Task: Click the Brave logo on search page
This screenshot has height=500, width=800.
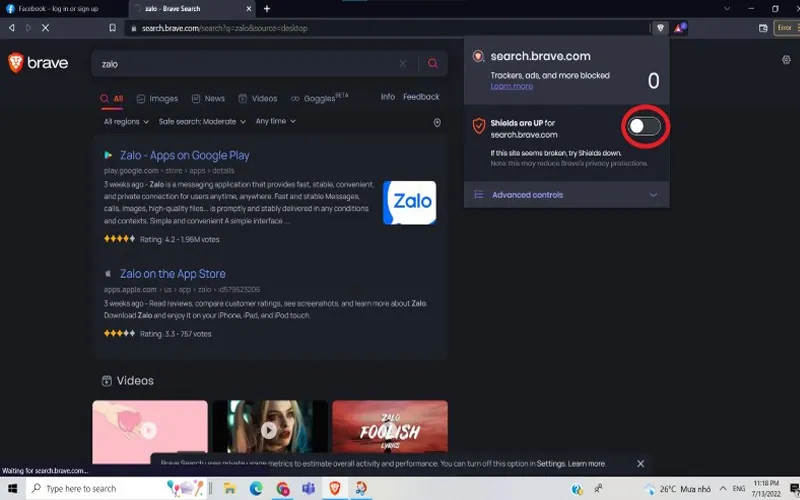Action: pyautogui.click(x=38, y=63)
